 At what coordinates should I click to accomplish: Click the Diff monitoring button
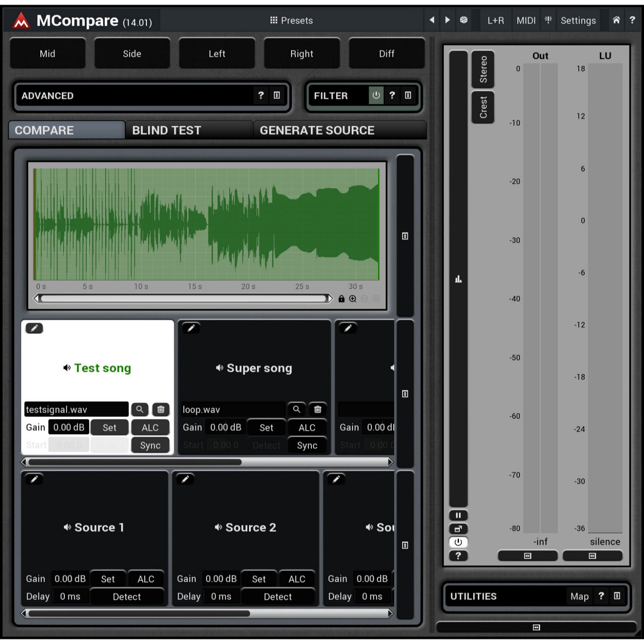click(x=387, y=54)
